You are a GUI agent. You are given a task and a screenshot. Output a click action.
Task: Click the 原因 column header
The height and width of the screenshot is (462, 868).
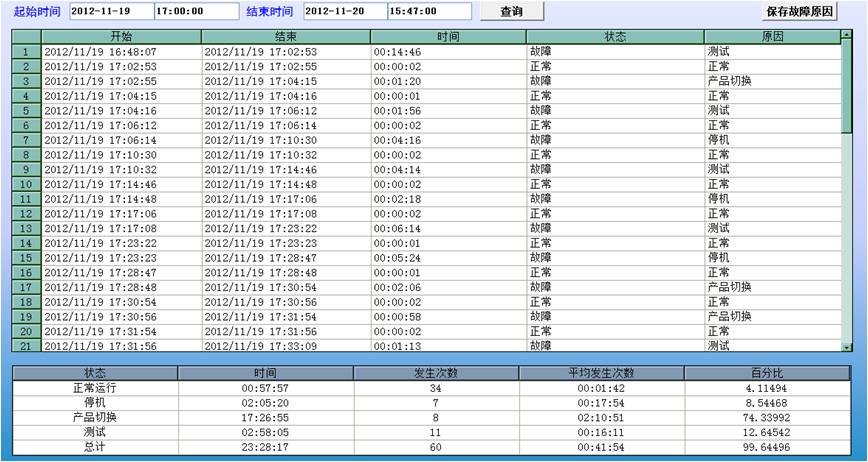(x=772, y=36)
